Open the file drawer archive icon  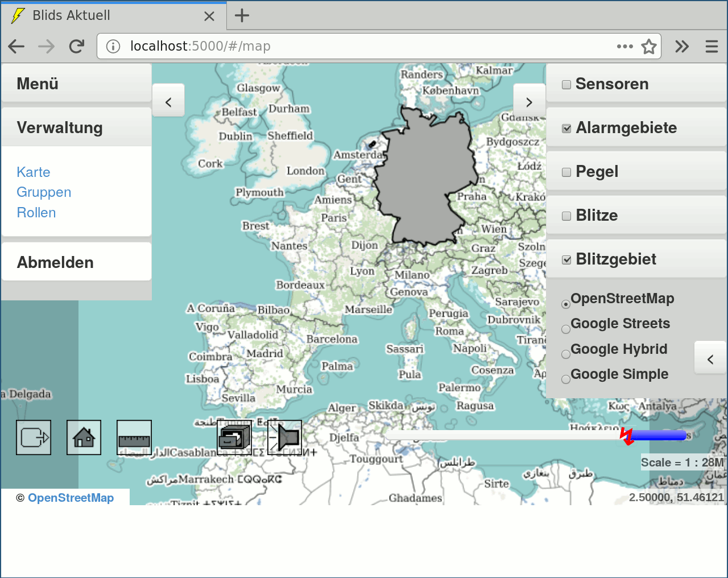(234, 437)
